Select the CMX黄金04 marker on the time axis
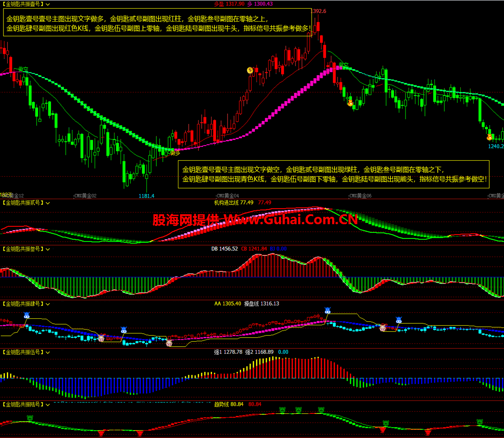 click(228, 196)
